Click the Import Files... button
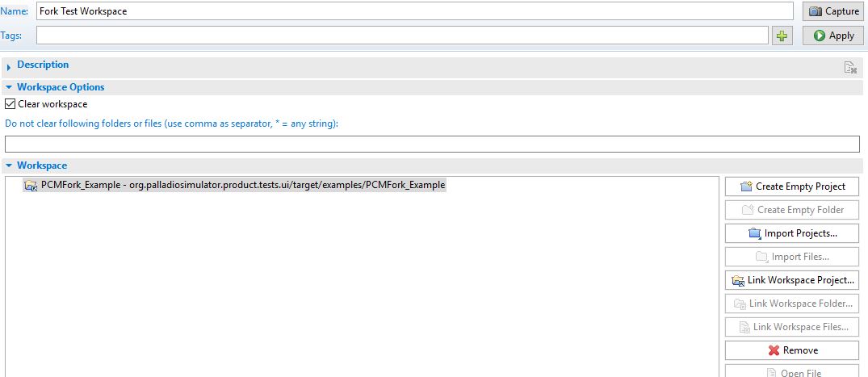 (x=792, y=257)
